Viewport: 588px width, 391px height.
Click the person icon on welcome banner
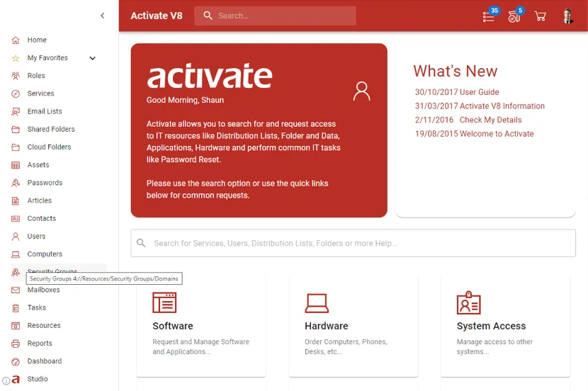point(361,91)
